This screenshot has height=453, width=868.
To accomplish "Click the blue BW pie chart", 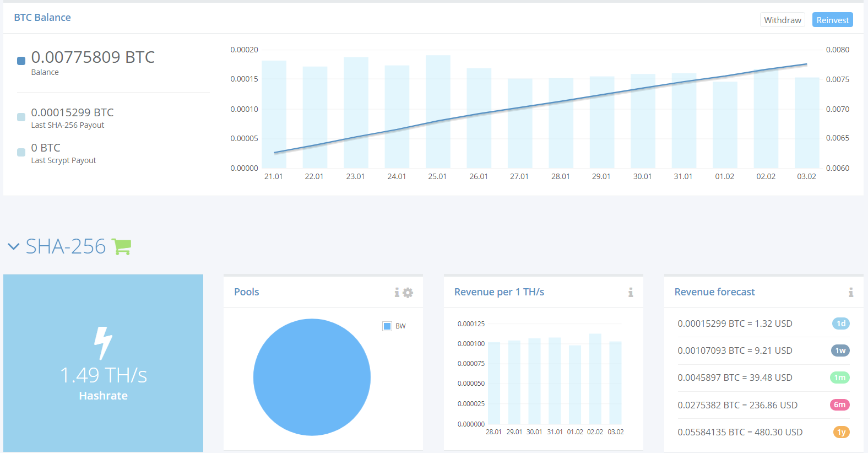I will pyautogui.click(x=312, y=378).
